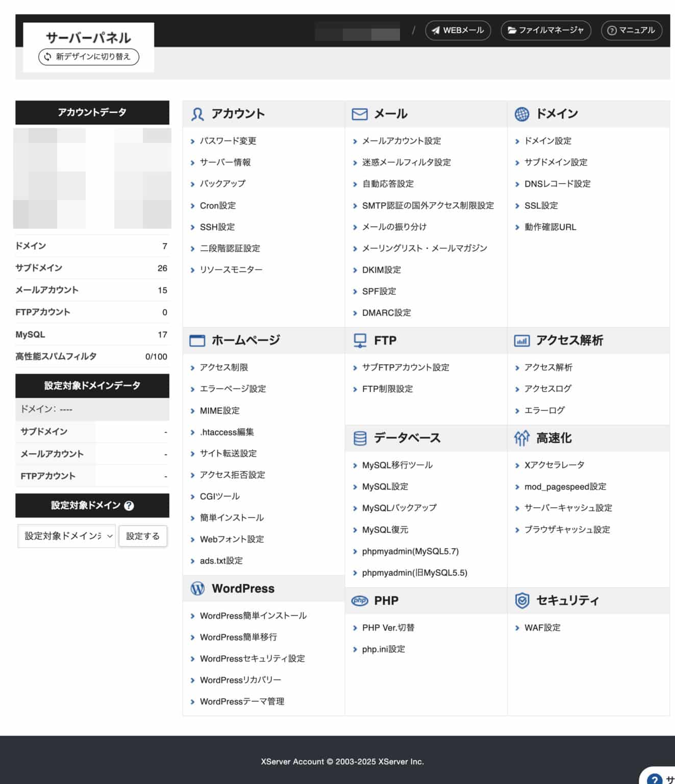675x784 pixels.
Task: Click the ホームページ section icon
Action: tap(197, 339)
